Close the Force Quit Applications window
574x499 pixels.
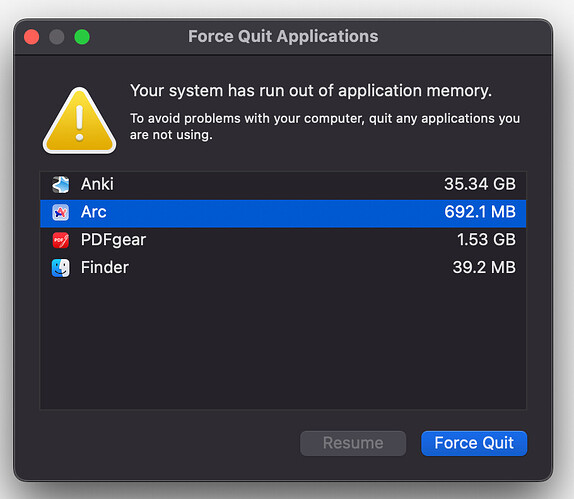[31, 37]
